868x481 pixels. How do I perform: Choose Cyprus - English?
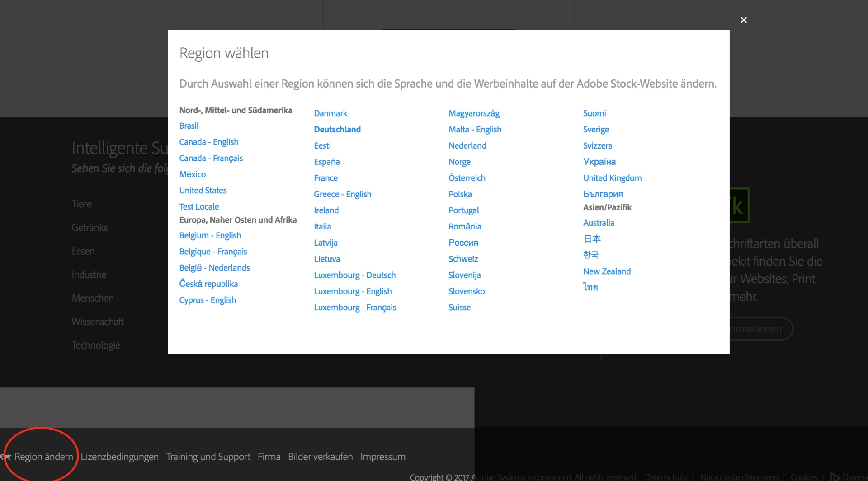pyautogui.click(x=208, y=300)
